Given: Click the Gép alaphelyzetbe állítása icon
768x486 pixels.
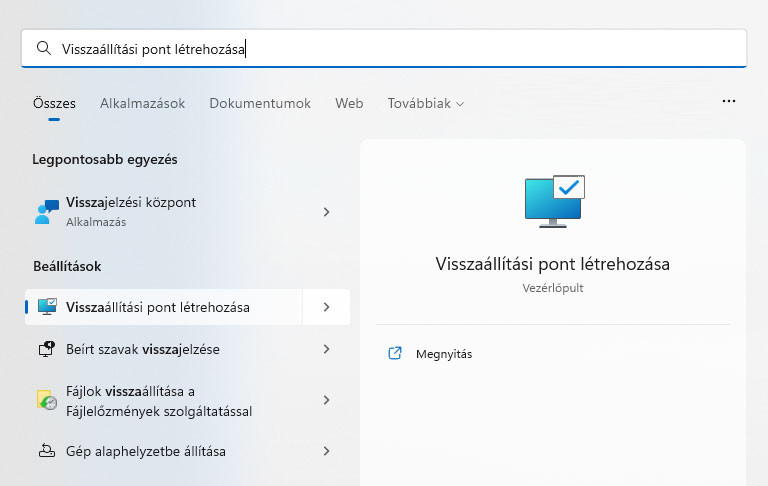Looking at the screenshot, I should pyautogui.click(x=47, y=451).
